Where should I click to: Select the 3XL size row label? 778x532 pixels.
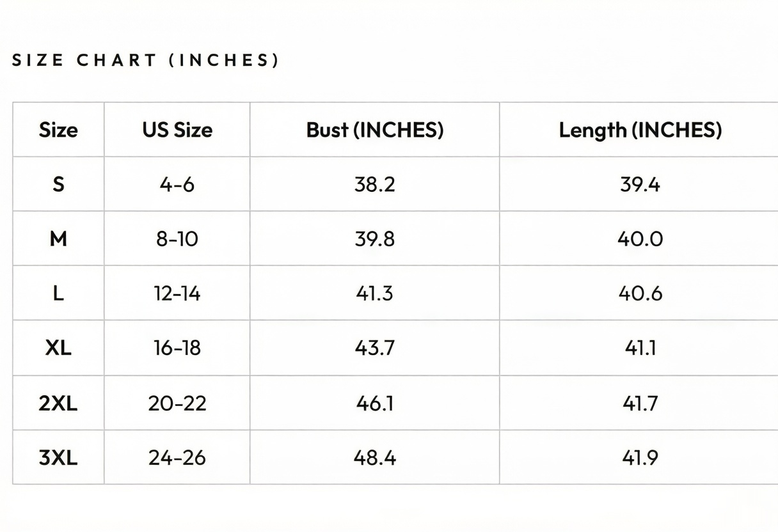pos(58,458)
